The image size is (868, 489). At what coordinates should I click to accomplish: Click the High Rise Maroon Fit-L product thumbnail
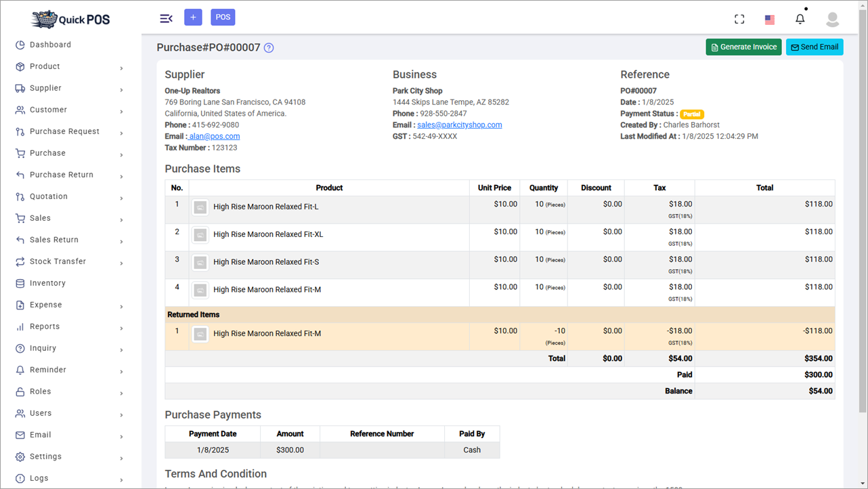(200, 207)
